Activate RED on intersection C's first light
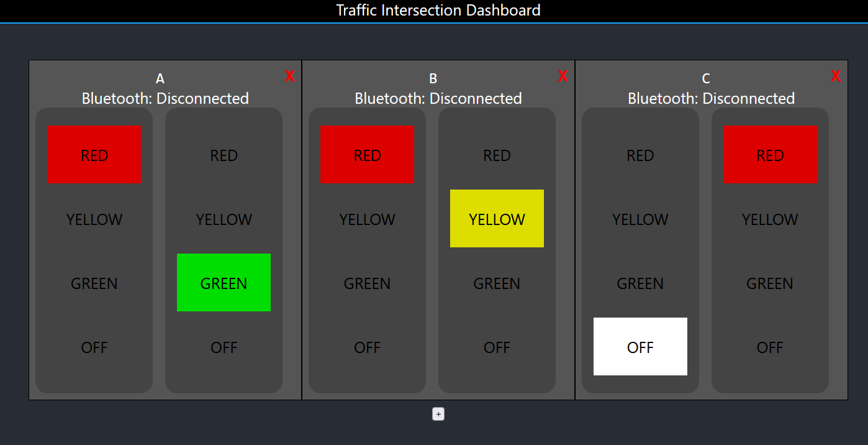This screenshot has width=868, height=445. click(x=640, y=155)
